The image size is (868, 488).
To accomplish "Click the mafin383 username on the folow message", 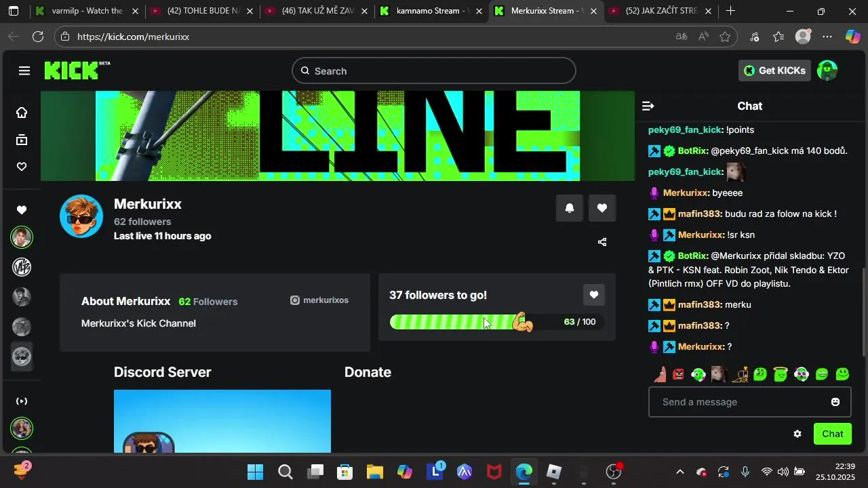I will click(x=699, y=213).
